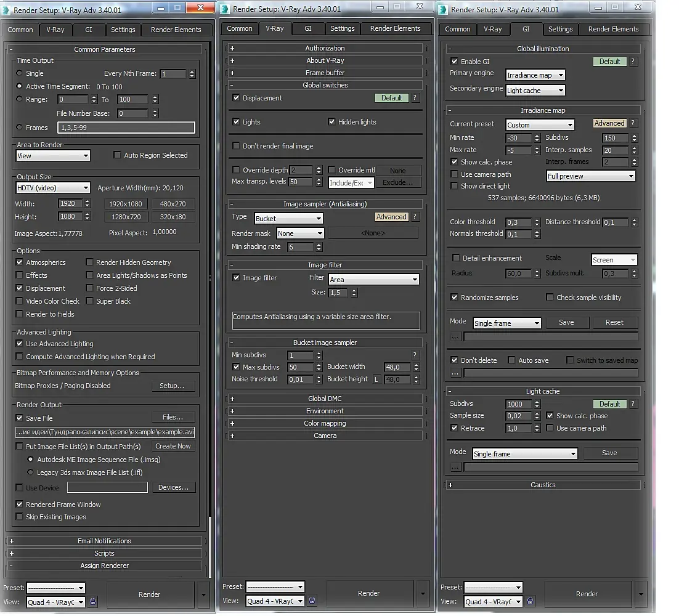Open help for Image sampler (Antialiasing)
Viewport: 679px width, 616px height.
pos(415,217)
